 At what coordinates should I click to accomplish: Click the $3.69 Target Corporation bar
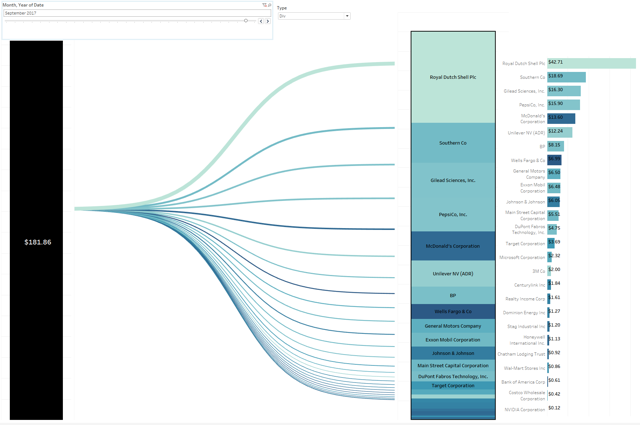pyautogui.click(x=551, y=243)
